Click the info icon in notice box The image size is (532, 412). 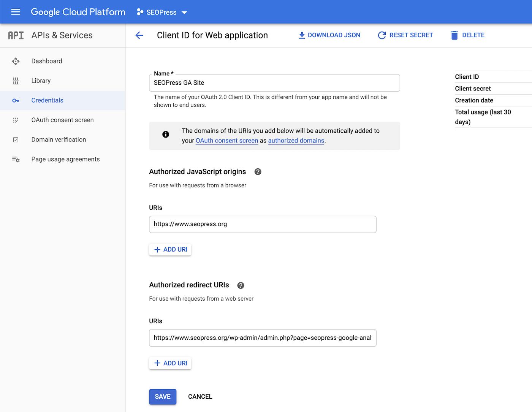166,134
